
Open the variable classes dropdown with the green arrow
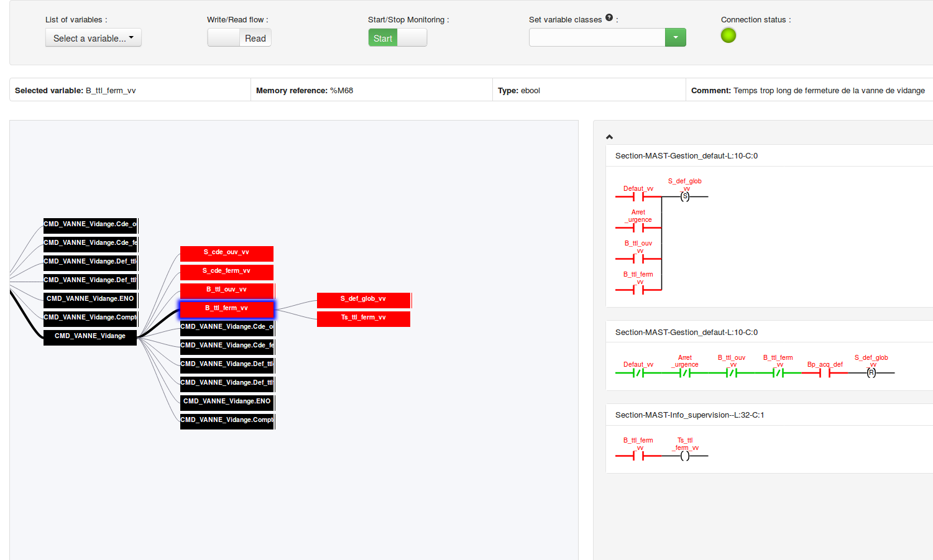tap(676, 37)
